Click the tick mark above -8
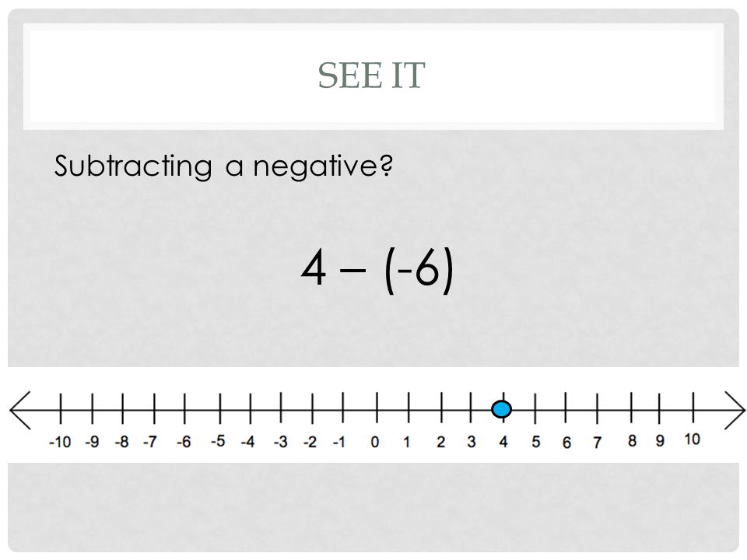 [x=122, y=408]
